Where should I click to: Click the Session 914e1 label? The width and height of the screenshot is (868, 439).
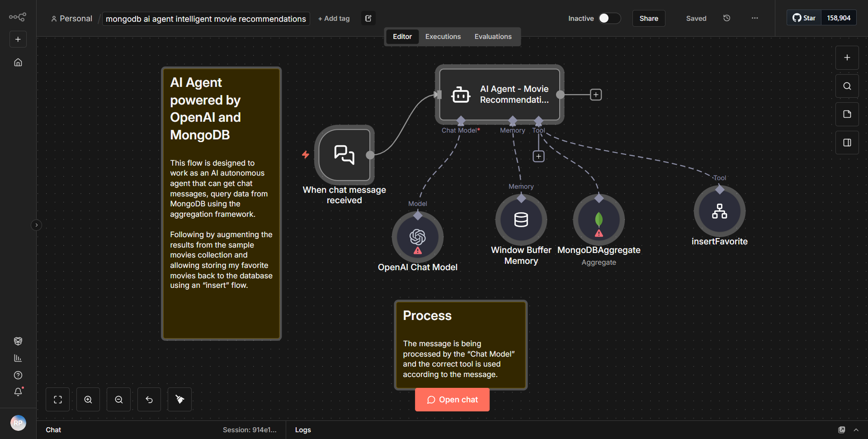(x=250, y=430)
